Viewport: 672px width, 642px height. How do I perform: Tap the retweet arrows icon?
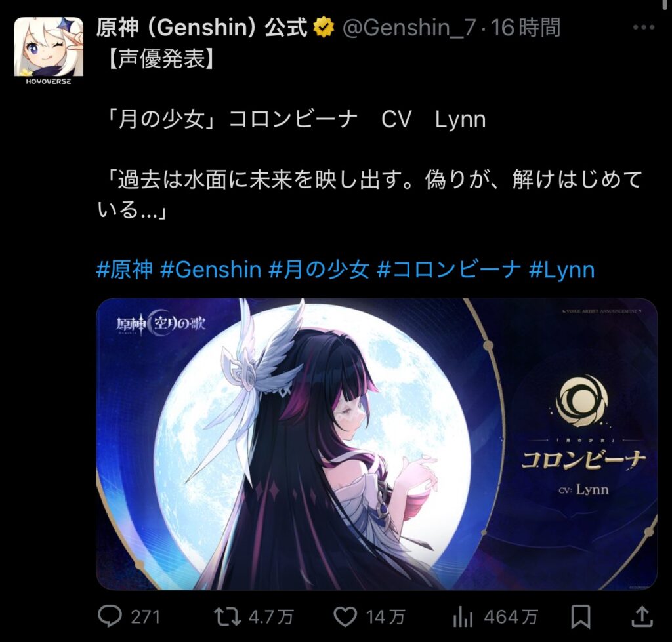pyautogui.click(x=227, y=617)
